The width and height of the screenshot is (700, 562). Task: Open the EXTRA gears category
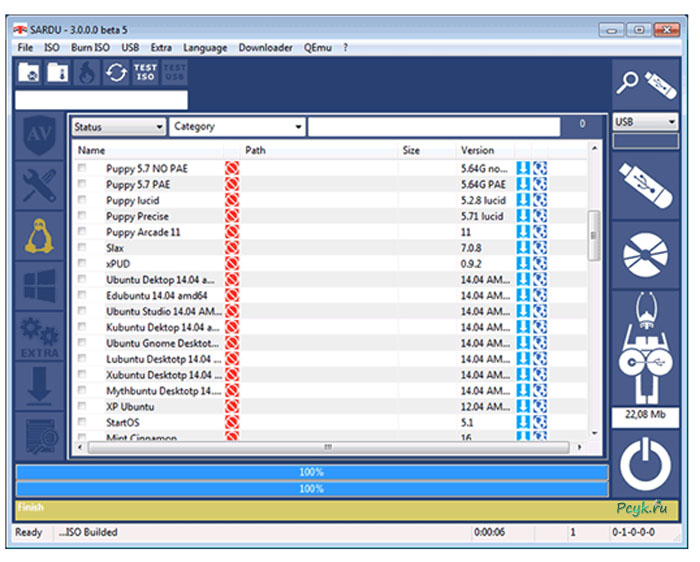click(39, 336)
